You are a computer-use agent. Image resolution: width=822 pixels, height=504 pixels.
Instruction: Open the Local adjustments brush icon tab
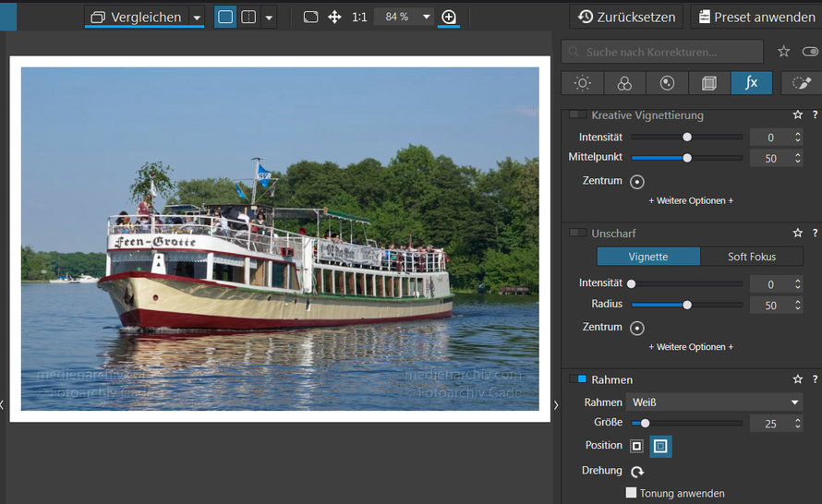802,83
